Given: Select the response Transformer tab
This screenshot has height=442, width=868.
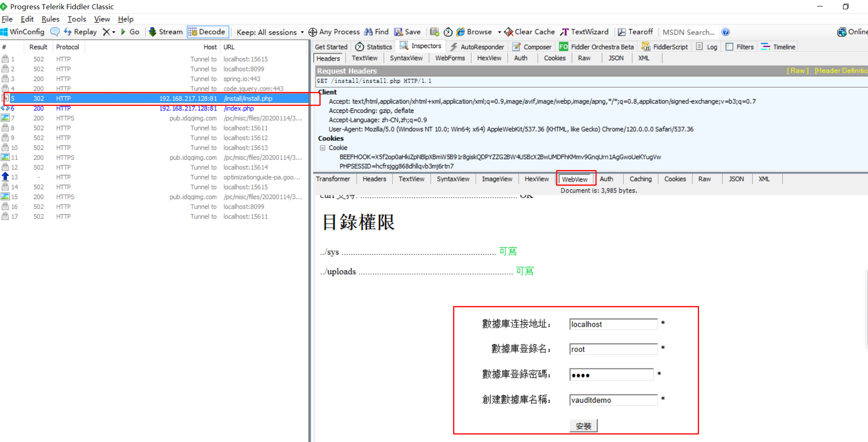Looking at the screenshot, I should 333,179.
